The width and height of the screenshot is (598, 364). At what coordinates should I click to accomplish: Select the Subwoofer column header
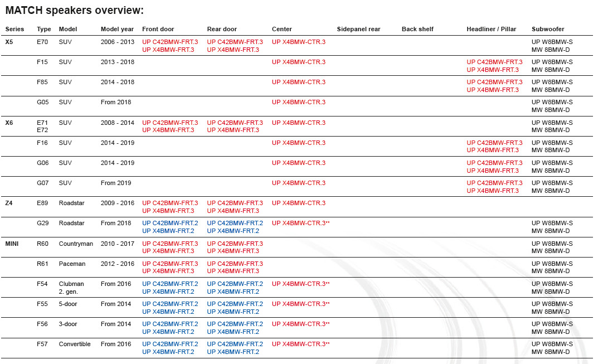point(547,29)
